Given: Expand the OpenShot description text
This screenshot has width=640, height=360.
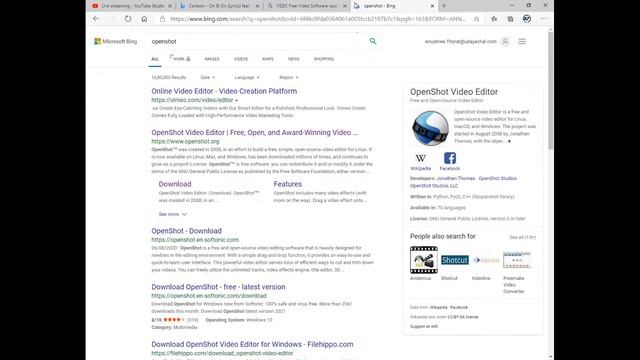Looking at the screenshot, I should point(509,141).
